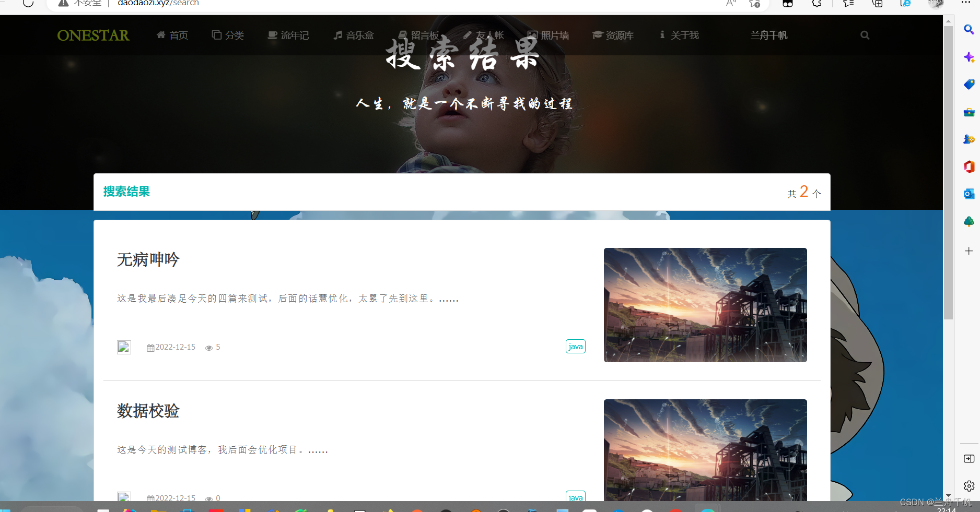
Task: Open Outlook from the Edge sidebar
Action: [969, 194]
